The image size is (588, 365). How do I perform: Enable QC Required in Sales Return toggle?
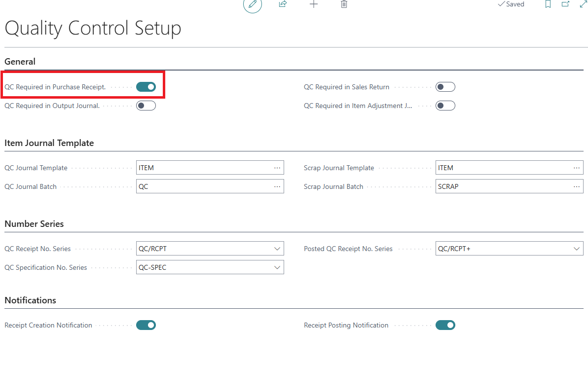[x=445, y=87]
